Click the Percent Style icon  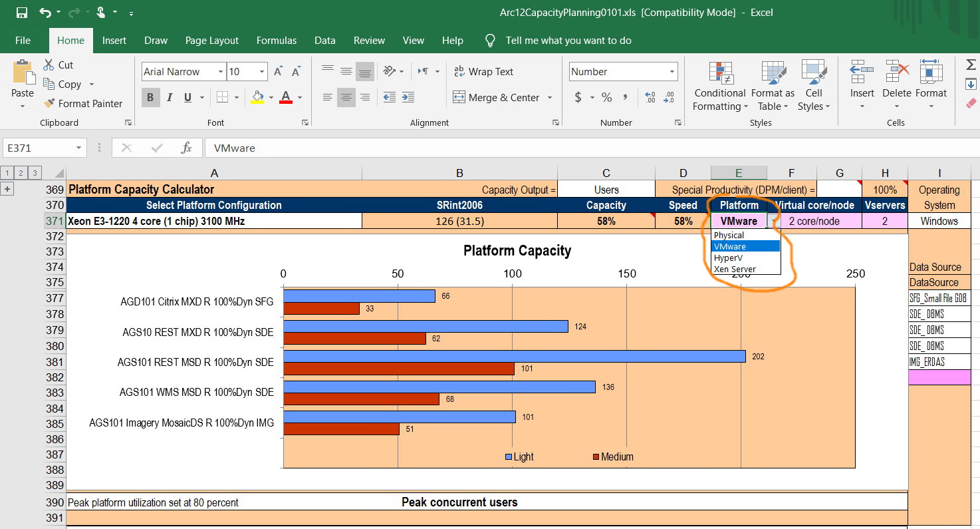pos(606,97)
